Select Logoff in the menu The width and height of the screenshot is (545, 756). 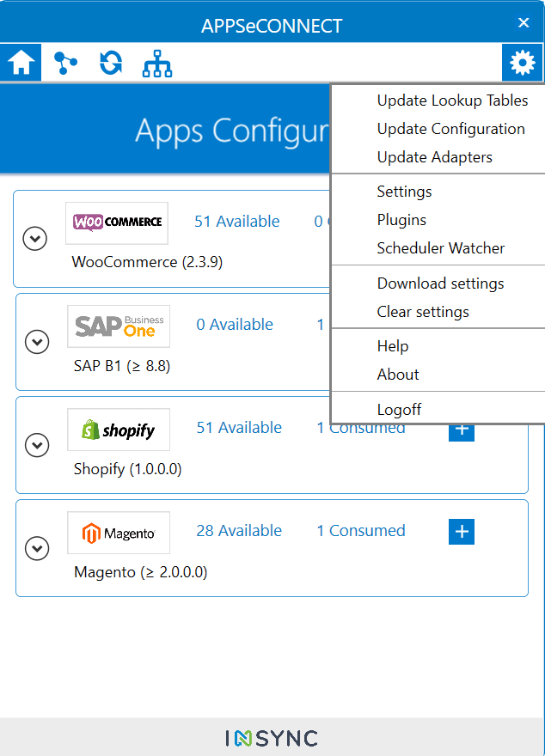tap(399, 410)
